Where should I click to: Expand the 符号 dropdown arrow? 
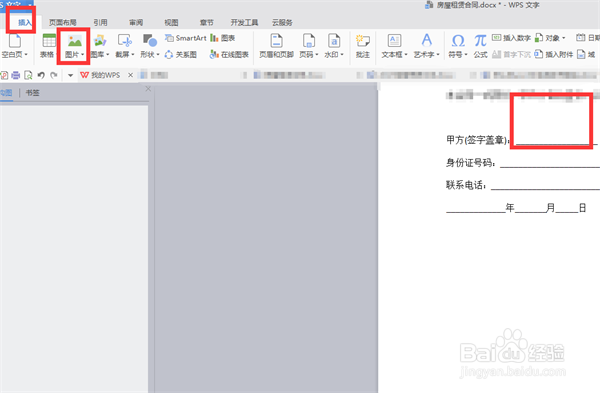click(466, 55)
